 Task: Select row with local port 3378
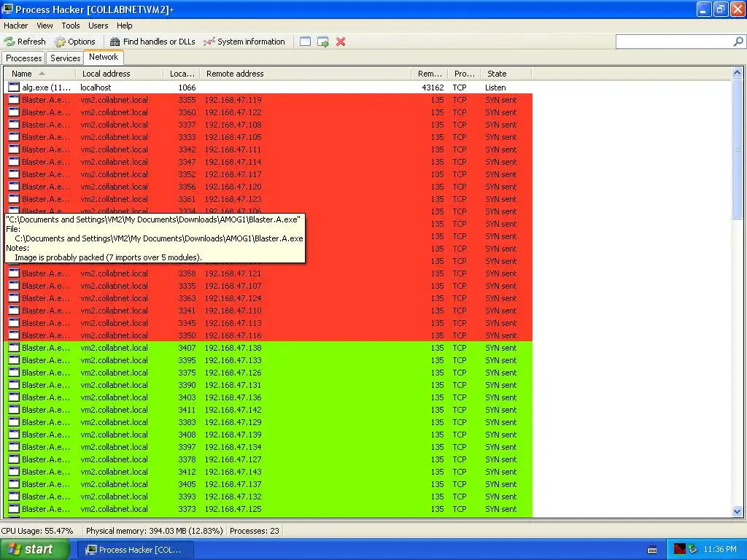point(268,459)
